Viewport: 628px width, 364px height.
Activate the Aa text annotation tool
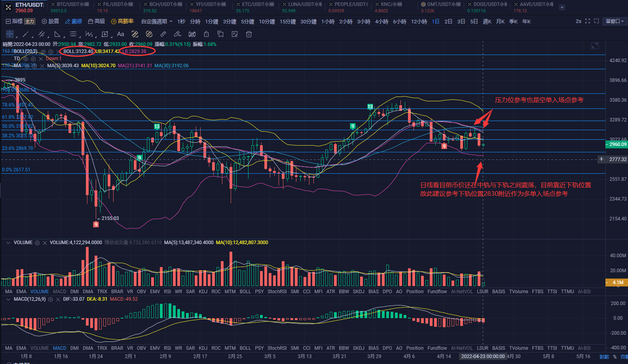coord(121,34)
